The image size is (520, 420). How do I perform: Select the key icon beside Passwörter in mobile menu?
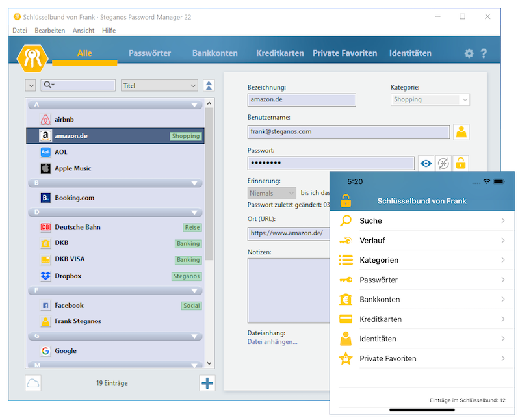[344, 280]
